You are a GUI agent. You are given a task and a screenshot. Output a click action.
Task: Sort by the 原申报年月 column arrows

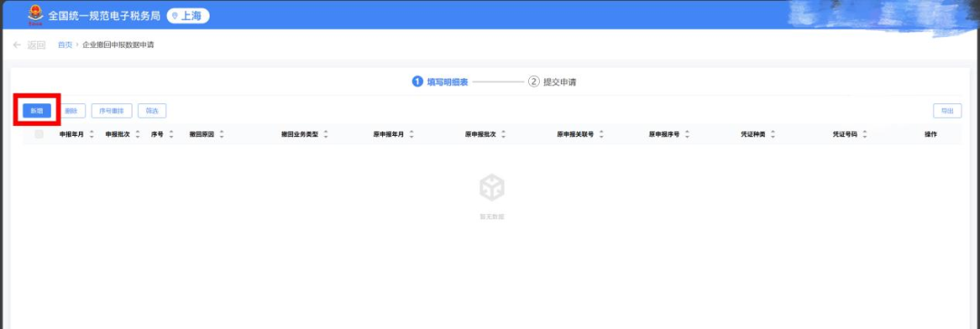411,134
